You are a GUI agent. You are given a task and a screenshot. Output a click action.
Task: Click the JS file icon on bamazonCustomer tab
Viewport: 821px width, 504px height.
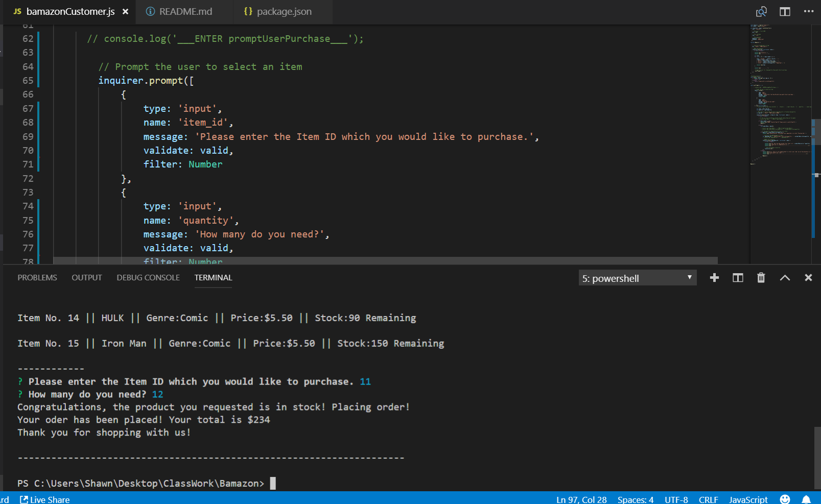tap(17, 11)
